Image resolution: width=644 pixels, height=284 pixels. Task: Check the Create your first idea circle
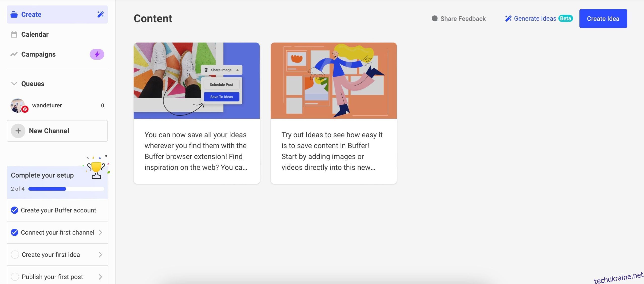click(x=15, y=254)
